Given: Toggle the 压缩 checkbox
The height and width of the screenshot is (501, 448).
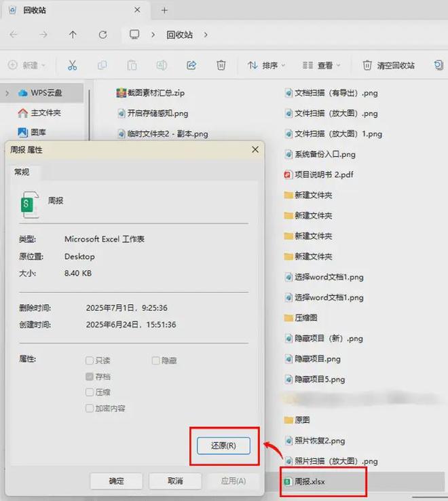Looking at the screenshot, I should (89, 392).
